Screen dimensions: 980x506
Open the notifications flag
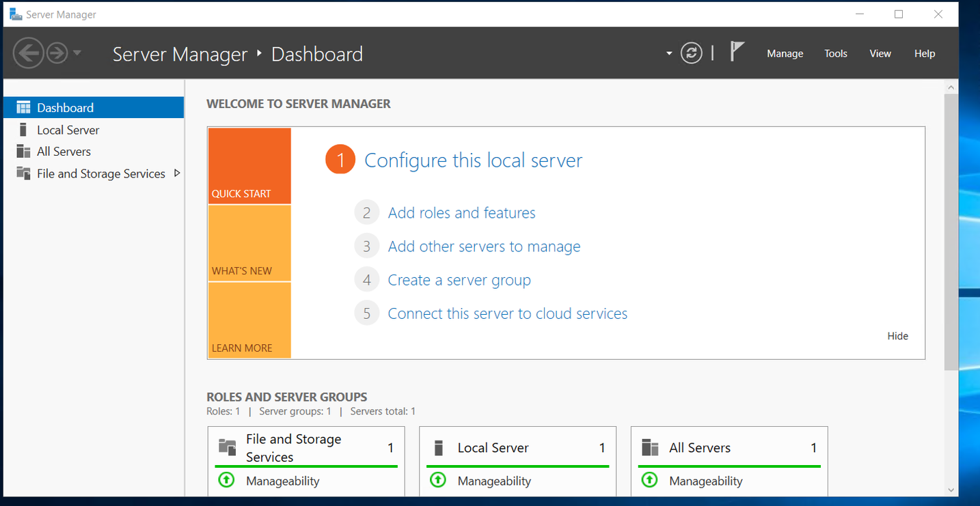pyautogui.click(x=736, y=52)
